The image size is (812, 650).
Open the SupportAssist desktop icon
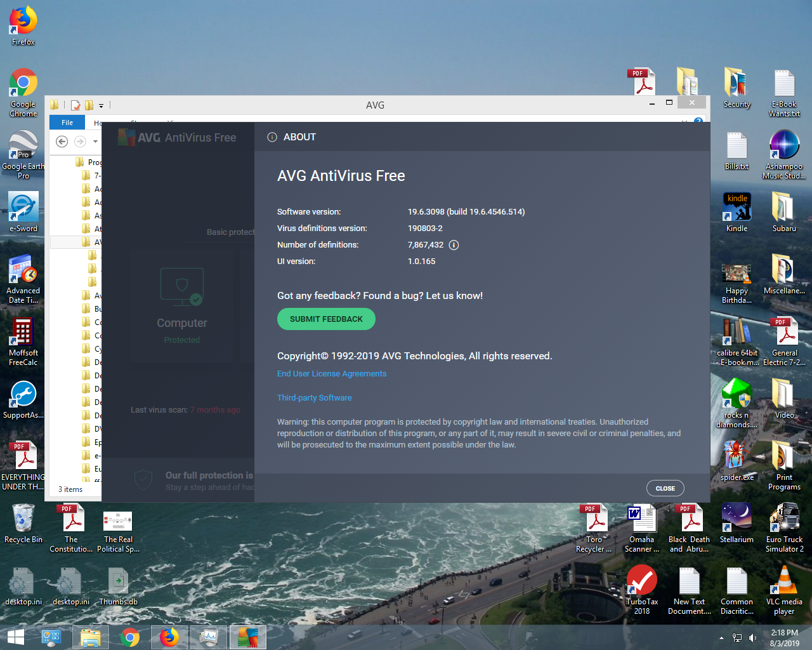click(23, 400)
